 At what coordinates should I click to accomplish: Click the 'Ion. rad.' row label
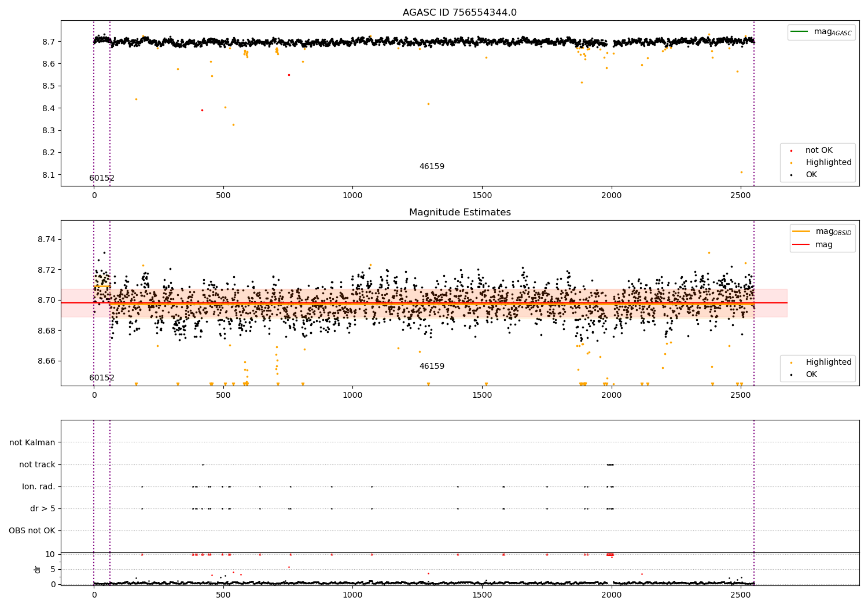tap(39, 486)
